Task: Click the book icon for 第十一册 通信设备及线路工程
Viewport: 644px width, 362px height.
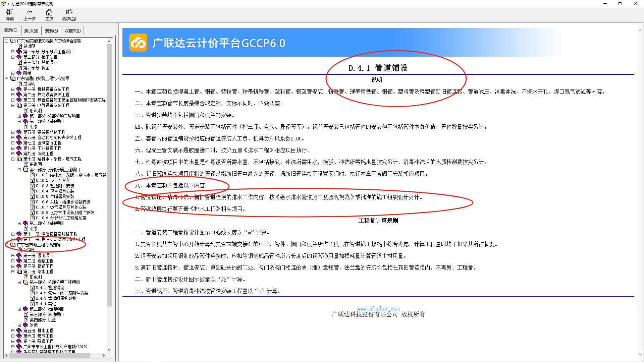Action: tap(19, 234)
